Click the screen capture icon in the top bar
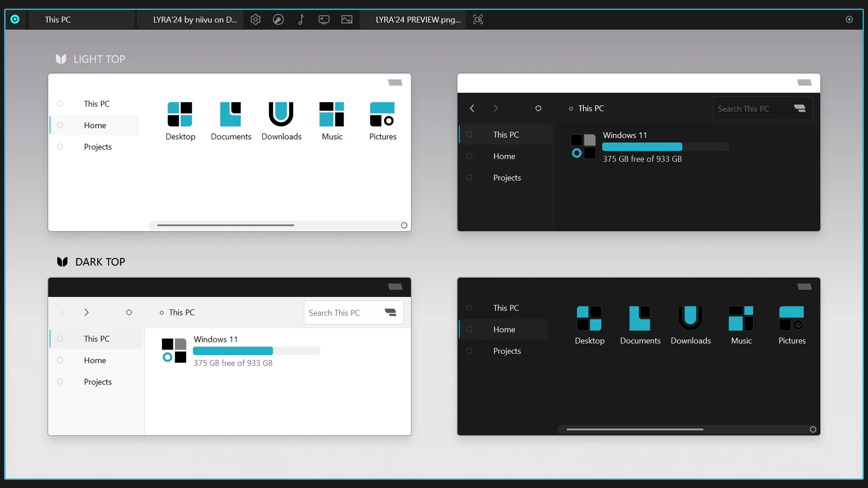 (478, 19)
